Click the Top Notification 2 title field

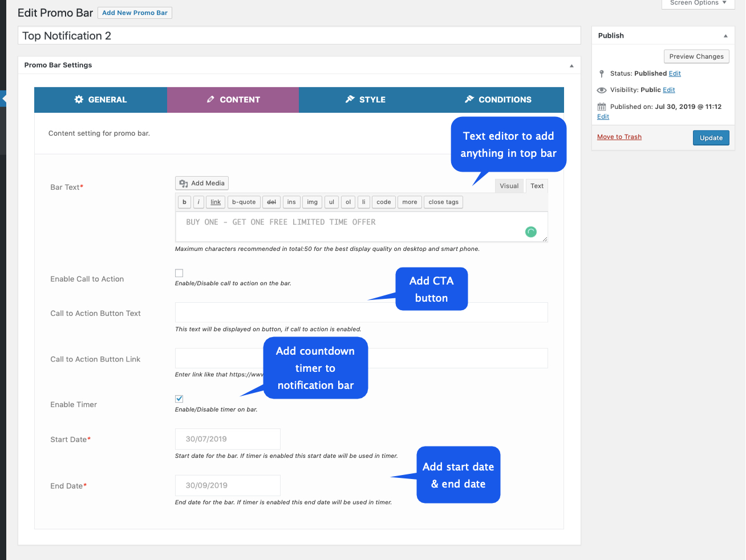299,35
